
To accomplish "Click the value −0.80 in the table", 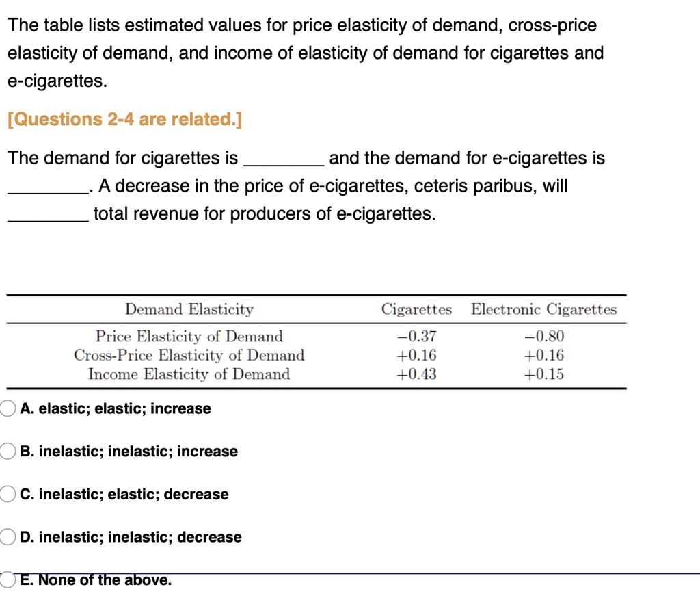I will 545,336.
